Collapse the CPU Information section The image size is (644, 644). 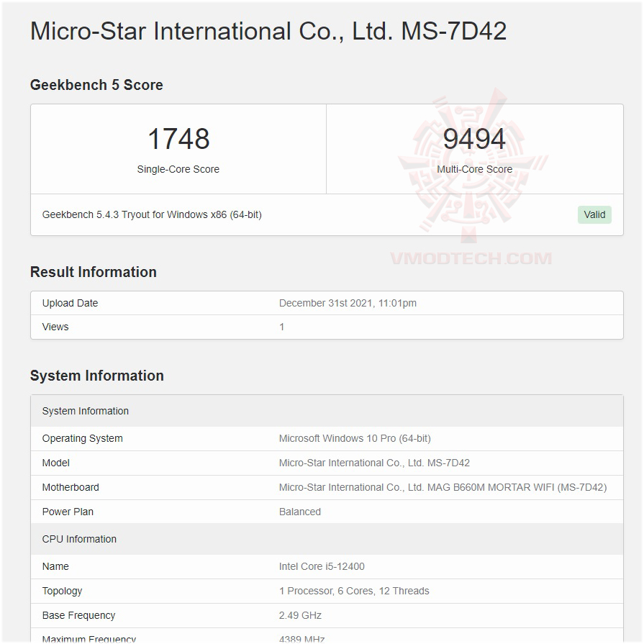[x=79, y=539]
